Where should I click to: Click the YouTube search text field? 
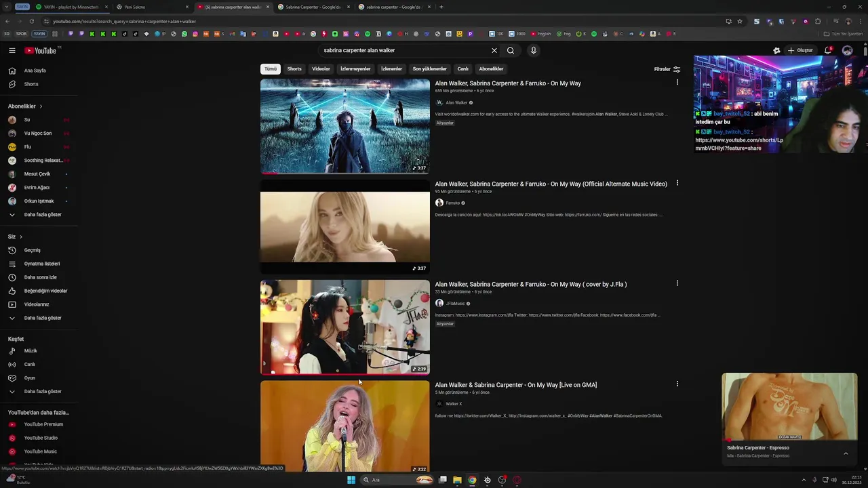403,50
